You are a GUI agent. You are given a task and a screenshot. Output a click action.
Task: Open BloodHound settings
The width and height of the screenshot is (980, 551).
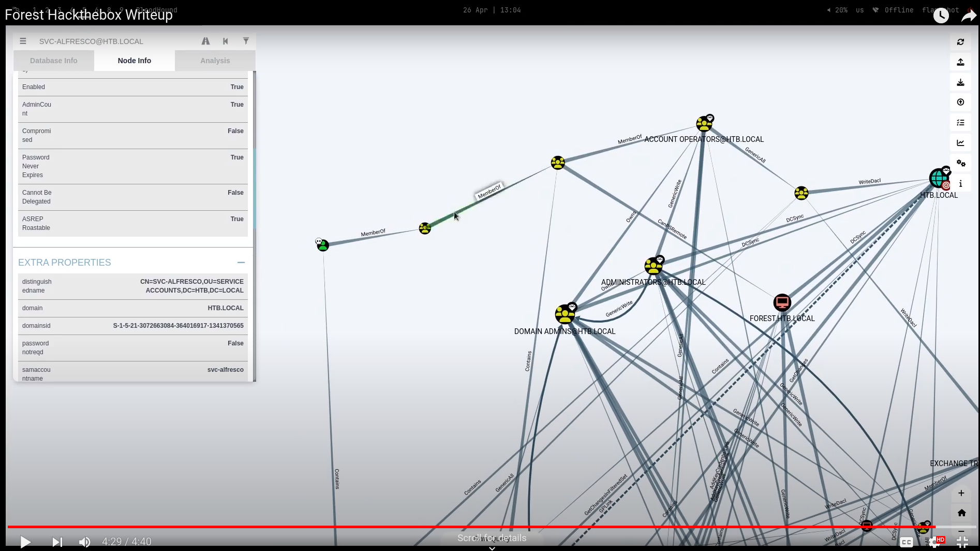(x=961, y=163)
